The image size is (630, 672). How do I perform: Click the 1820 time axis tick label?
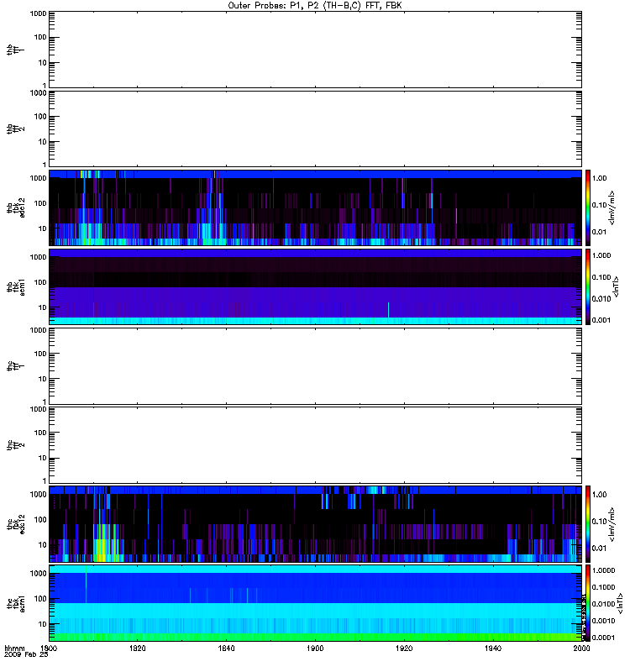pyautogui.click(x=137, y=648)
